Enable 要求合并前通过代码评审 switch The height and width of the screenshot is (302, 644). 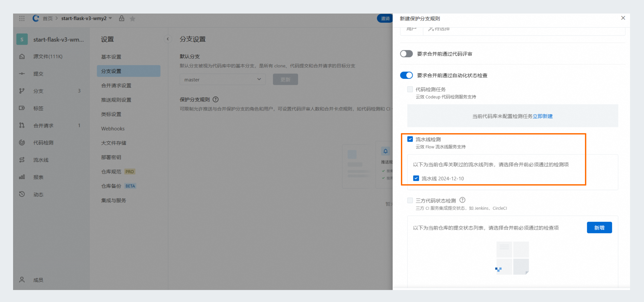click(406, 54)
